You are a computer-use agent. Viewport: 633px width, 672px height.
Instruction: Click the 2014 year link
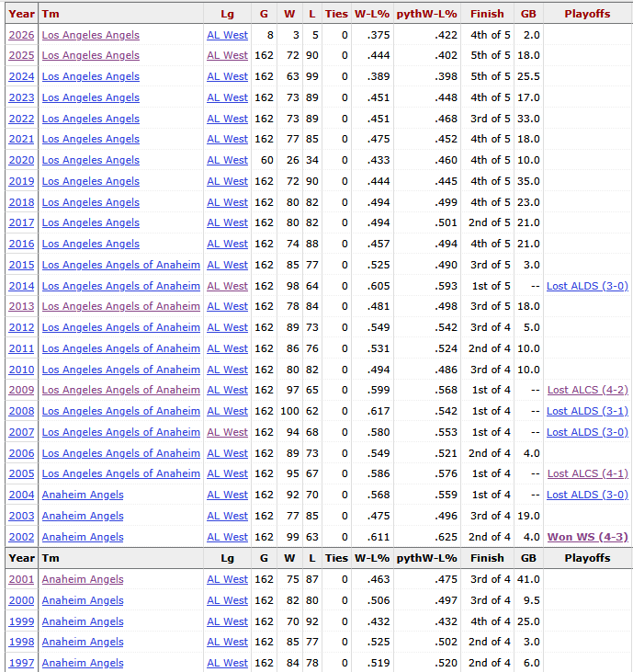(21, 286)
